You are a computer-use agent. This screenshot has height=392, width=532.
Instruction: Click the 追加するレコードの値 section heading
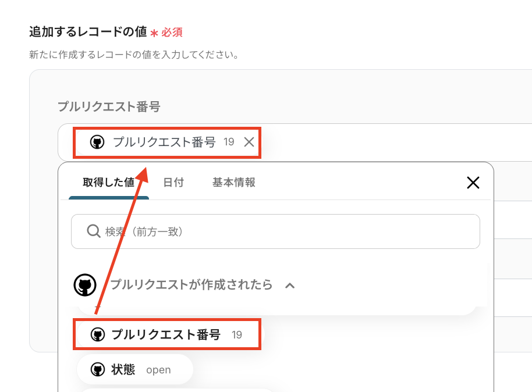[87, 31]
